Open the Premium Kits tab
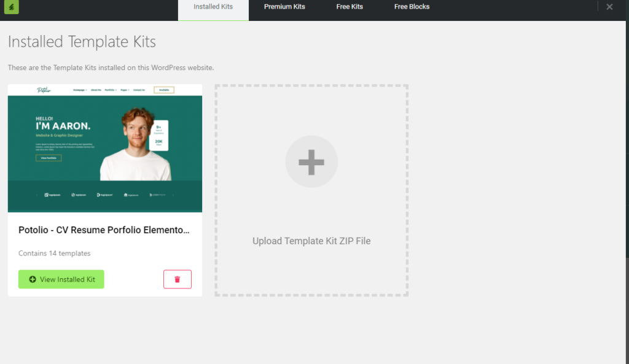The width and height of the screenshot is (629, 364). 284,7
